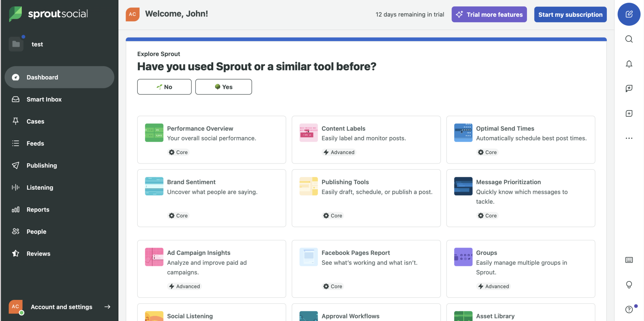Screen dimensions: 644x321
Task: Click Message Prioritization thumbnail image
Action: tap(463, 186)
